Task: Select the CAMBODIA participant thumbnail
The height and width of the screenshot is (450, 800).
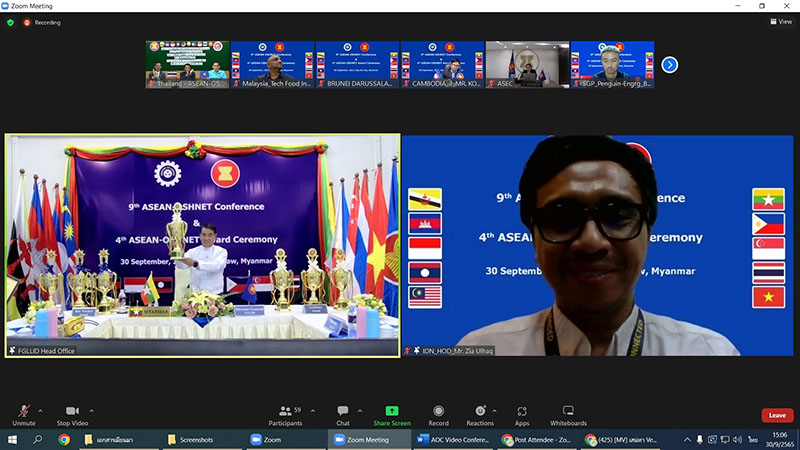Action: point(441,65)
